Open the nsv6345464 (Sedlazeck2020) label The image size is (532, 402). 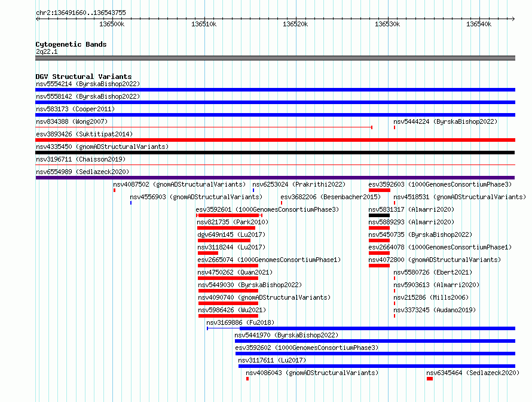[x=473, y=373]
